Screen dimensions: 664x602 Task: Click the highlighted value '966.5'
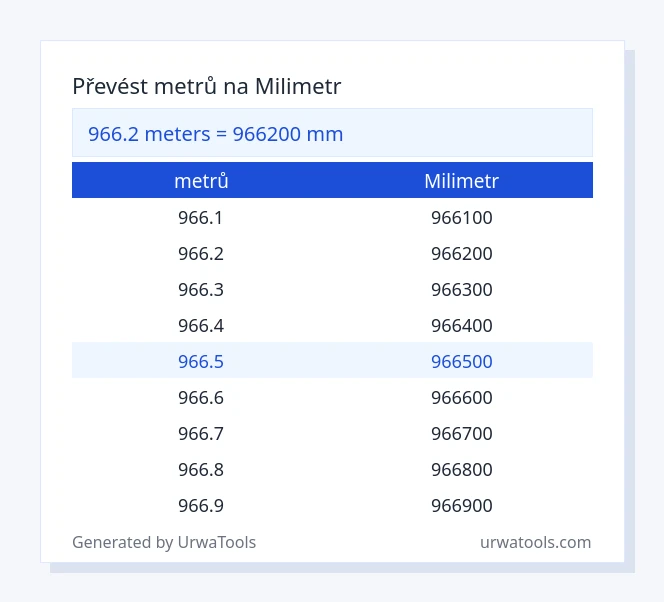201,362
